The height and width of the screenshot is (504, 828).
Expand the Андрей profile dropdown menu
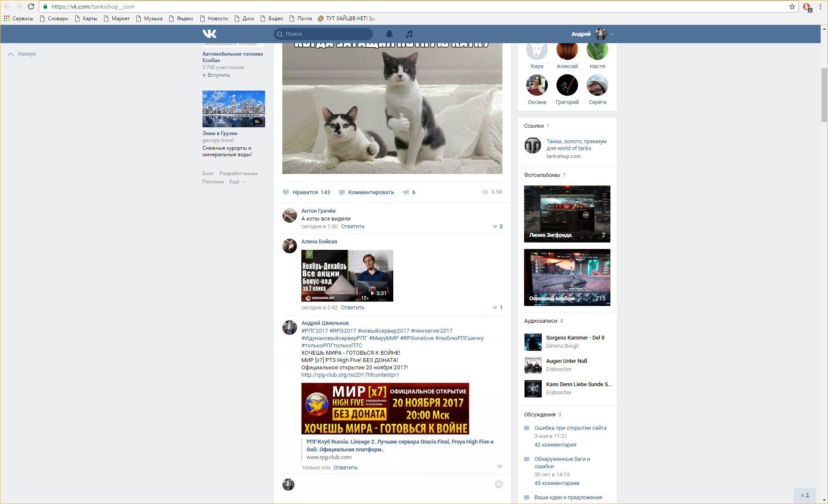(x=612, y=34)
